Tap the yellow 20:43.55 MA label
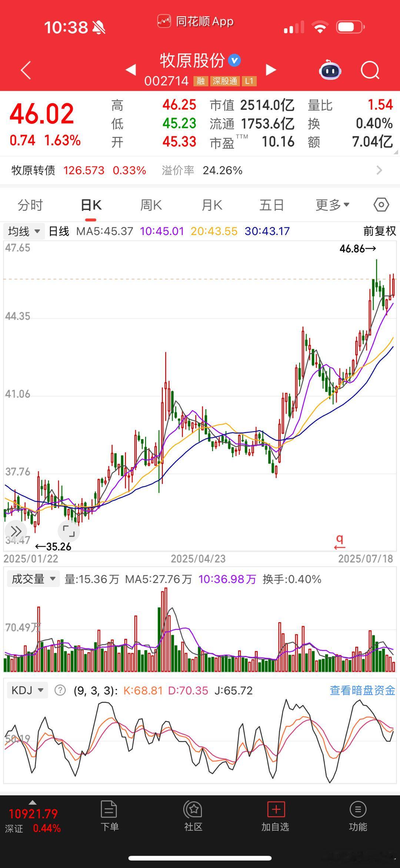This screenshot has width=400, height=868. [214, 231]
